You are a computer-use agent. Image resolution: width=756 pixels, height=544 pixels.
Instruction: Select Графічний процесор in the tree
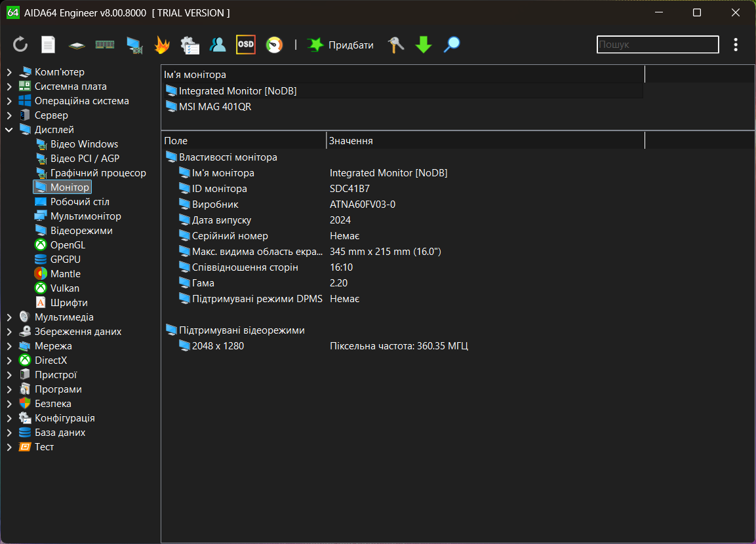point(98,173)
